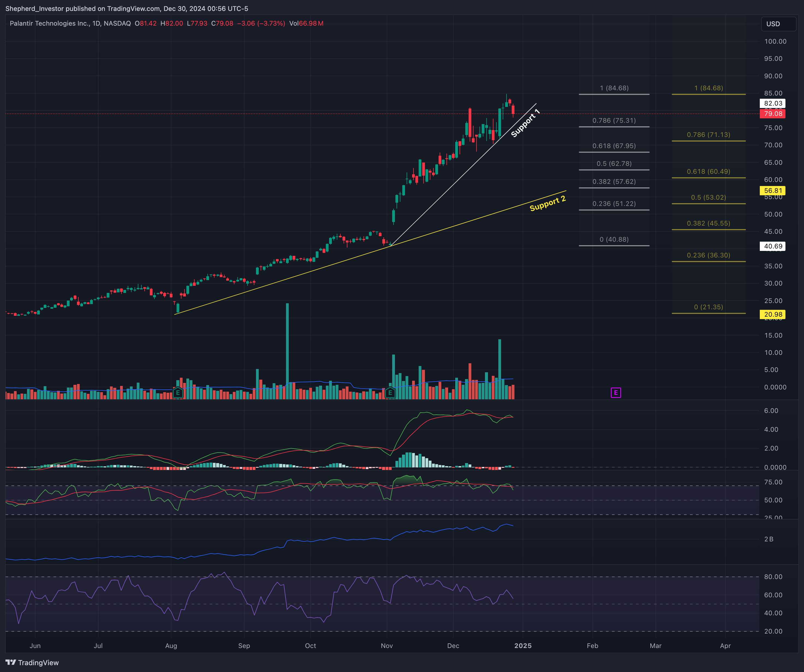
Task: Click the November earnings E marker
Action: (390, 393)
